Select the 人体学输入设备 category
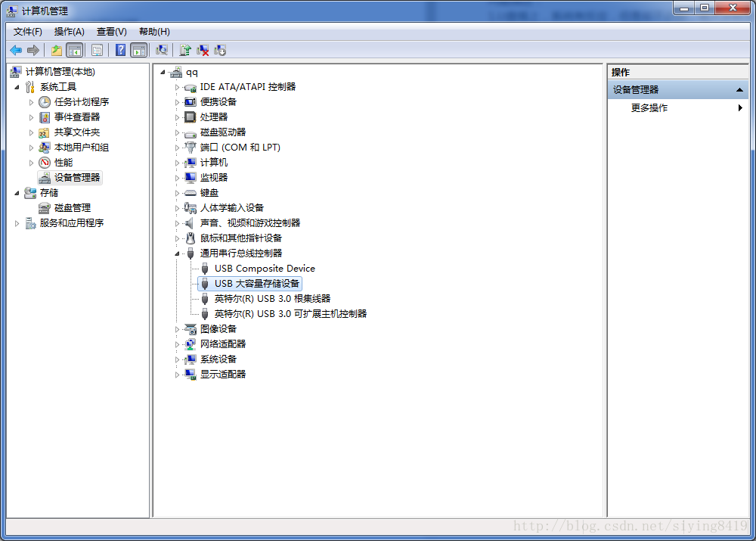The height and width of the screenshot is (541, 756). tap(232, 208)
